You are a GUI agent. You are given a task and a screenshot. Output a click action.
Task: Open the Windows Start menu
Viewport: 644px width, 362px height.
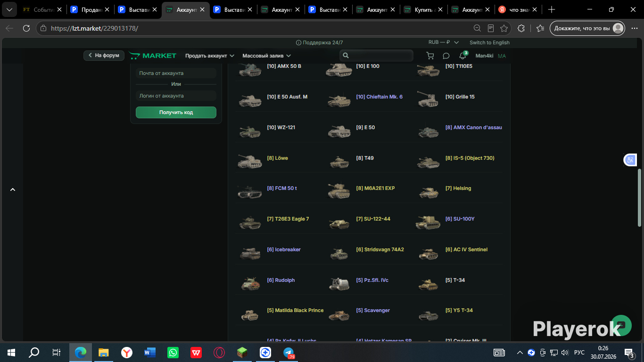[11, 352]
